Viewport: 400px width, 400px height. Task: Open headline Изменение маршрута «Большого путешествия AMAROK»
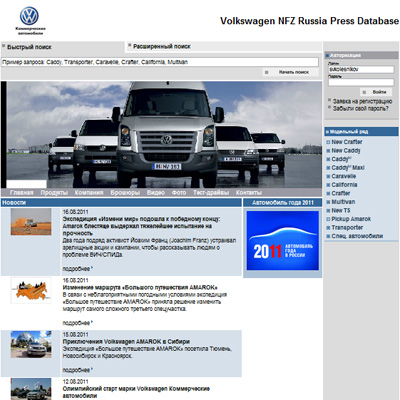(x=140, y=287)
